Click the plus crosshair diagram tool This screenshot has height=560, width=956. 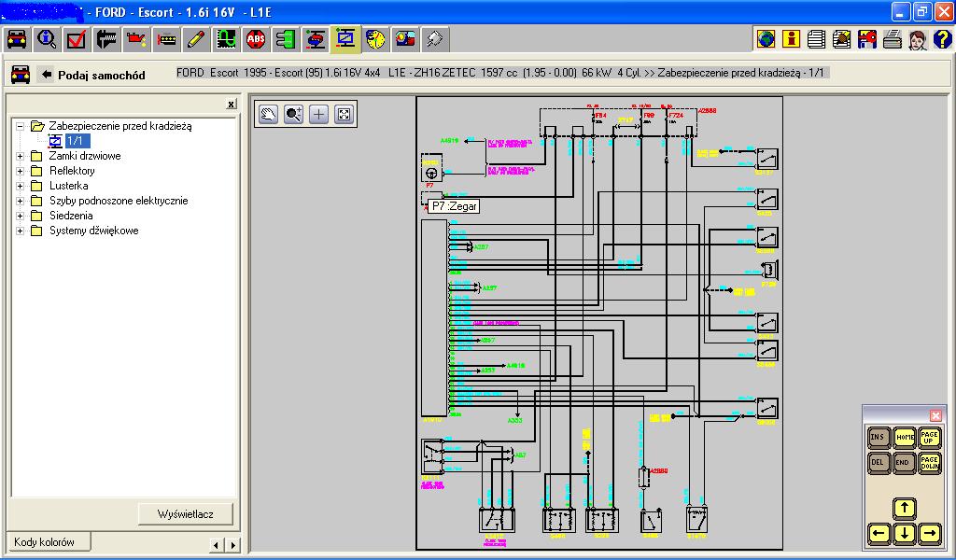319,114
